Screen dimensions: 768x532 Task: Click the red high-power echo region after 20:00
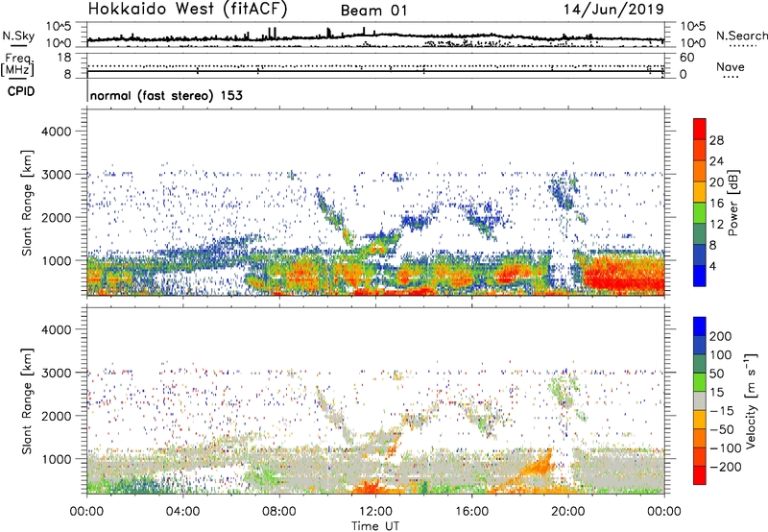623,275
